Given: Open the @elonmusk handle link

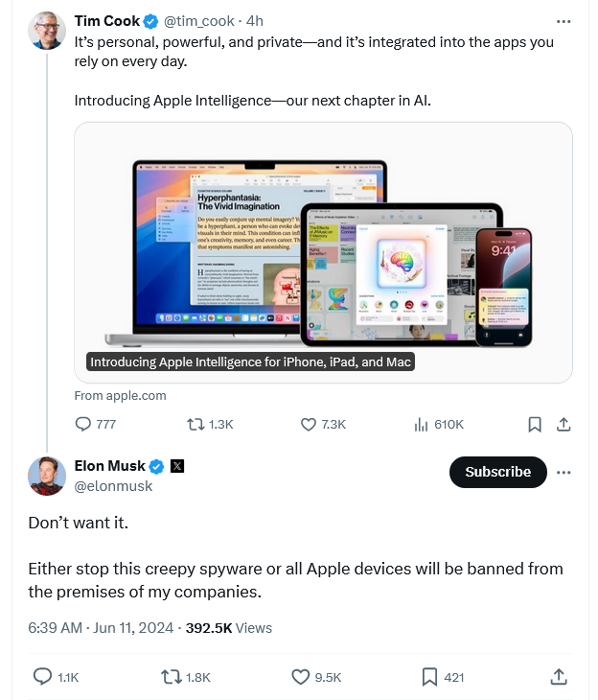Looking at the screenshot, I should click(113, 486).
